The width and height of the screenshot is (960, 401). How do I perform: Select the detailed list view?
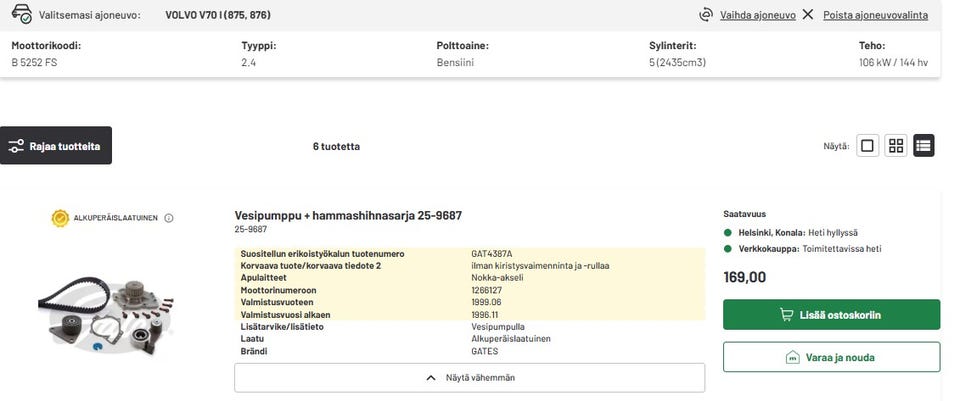pyautogui.click(x=924, y=146)
